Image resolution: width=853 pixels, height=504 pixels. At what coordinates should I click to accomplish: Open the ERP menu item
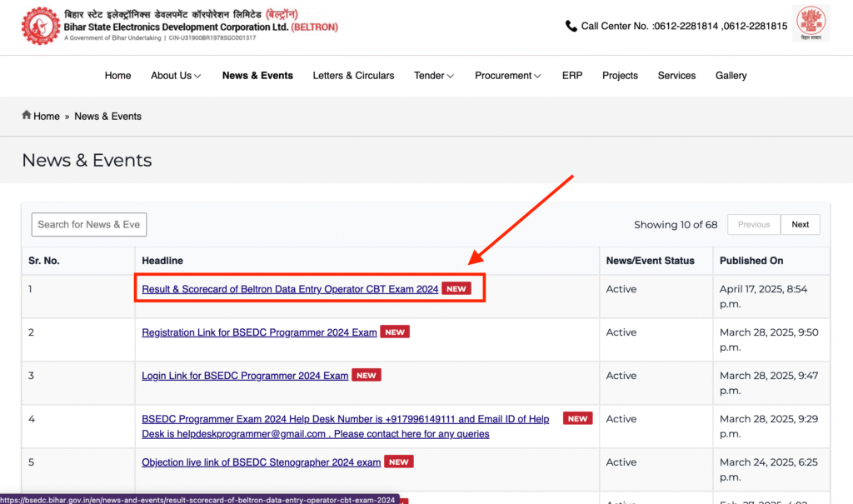click(x=571, y=76)
